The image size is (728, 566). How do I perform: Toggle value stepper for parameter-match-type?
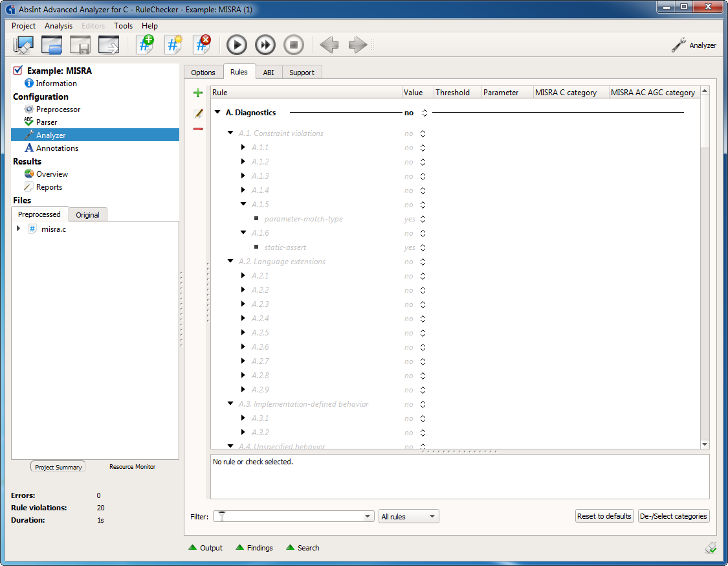point(423,220)
